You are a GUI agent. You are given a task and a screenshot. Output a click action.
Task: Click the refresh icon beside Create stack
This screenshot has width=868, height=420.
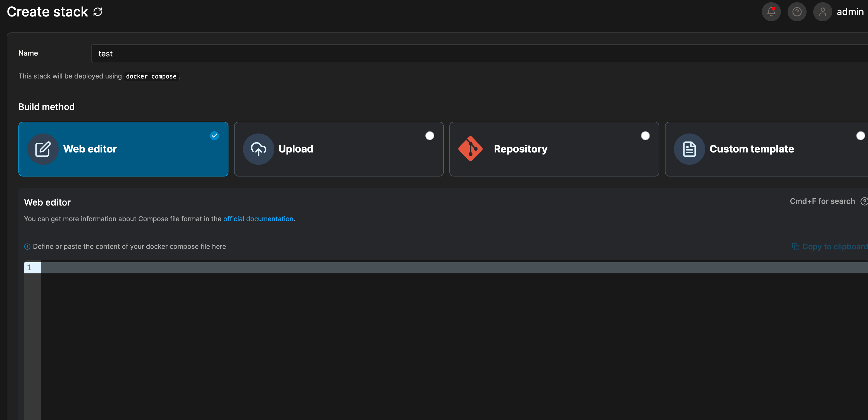click(98, 12)
